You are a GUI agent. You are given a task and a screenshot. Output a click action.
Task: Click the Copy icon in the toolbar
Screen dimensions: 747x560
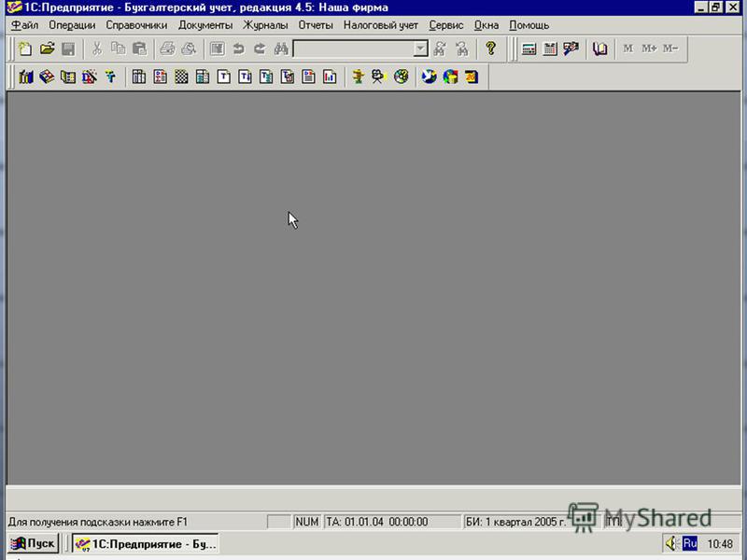(119, 49)
